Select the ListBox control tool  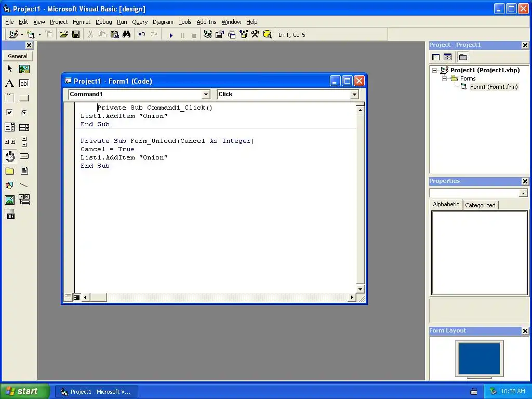[x=24, y=127]
